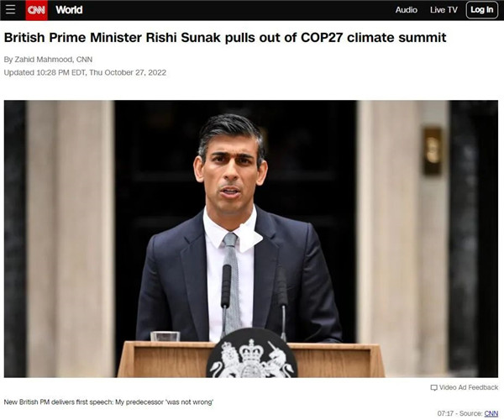The height and width of the screenshot is (420, 504).
Task: Click the video duration 07:17 label
Action: (445, 413)
